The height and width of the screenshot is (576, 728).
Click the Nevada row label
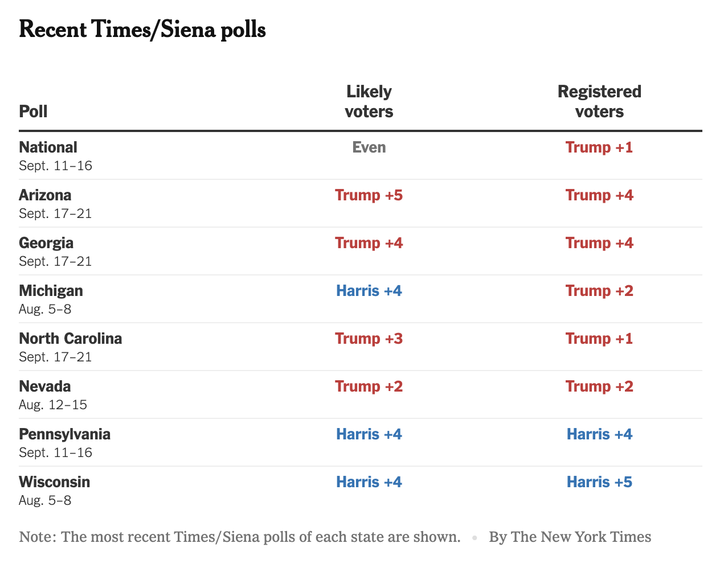(x=45, y=386)
